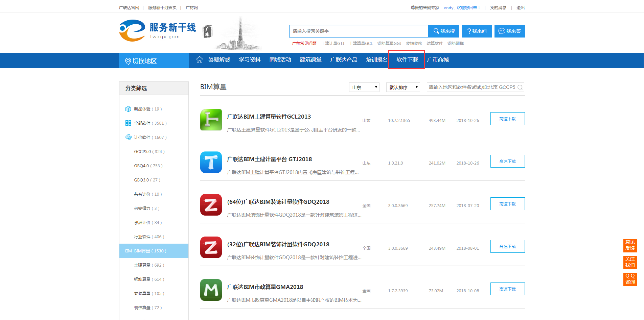Viewport: 644px width, 320px height.
Task: Select the 行业软件 category
Action: (x=149, y=237)
